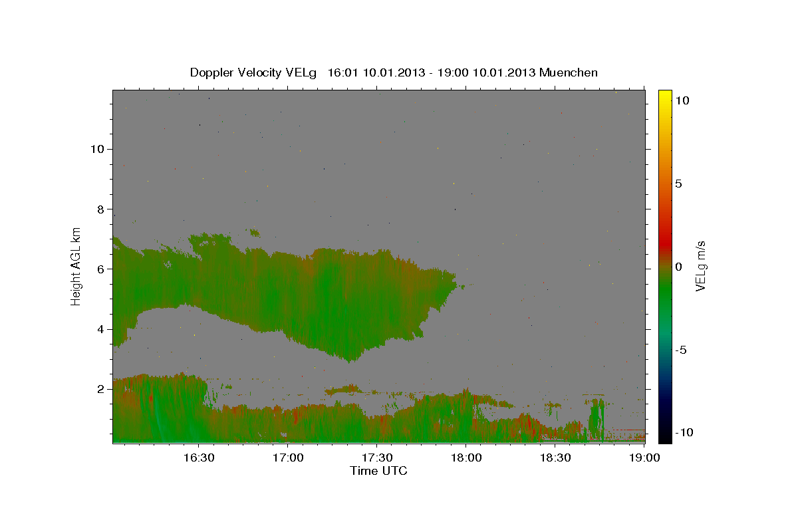Select the 18:00 time tick label

[466, 458]
